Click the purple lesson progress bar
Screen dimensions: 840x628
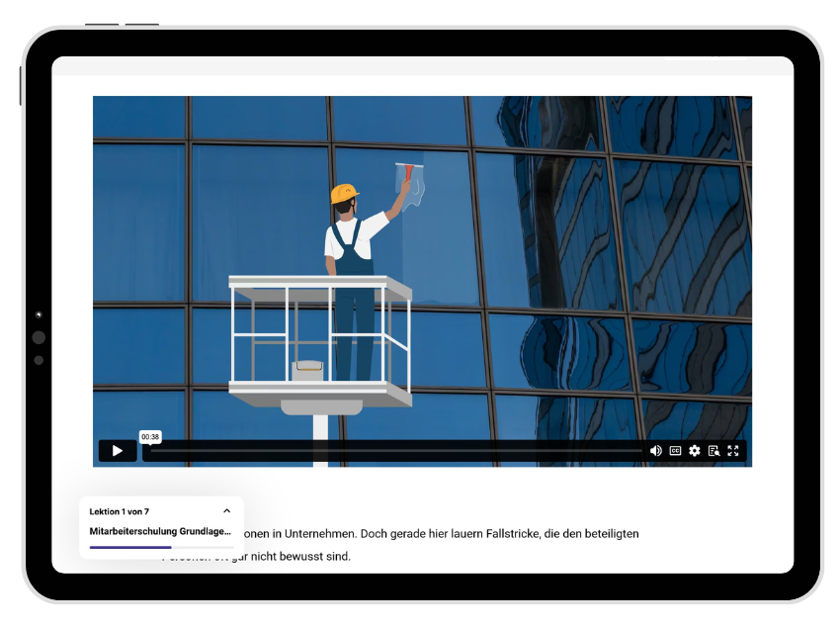[130, 547]
